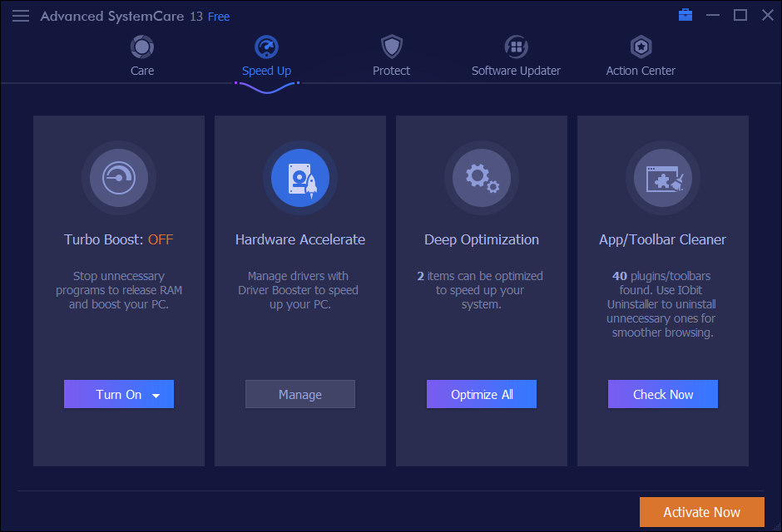Click the Deep Optimization heading text
Image resolution: width=782 pixels, height=532 pixels.
click(482, 239)
